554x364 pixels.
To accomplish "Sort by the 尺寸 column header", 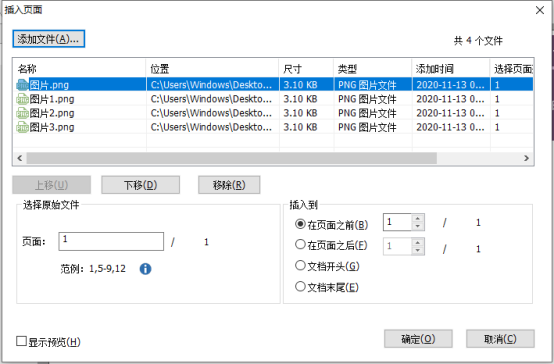I will click(306, 69).
